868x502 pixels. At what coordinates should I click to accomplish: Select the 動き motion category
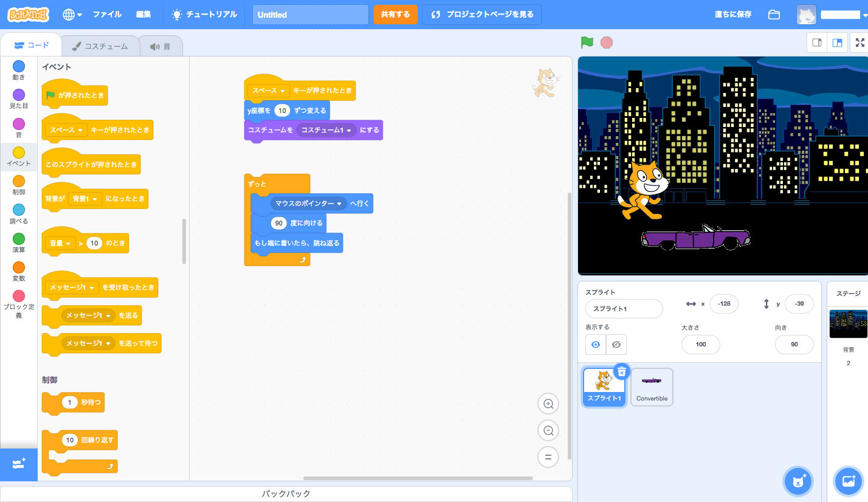tap(19, 70)
